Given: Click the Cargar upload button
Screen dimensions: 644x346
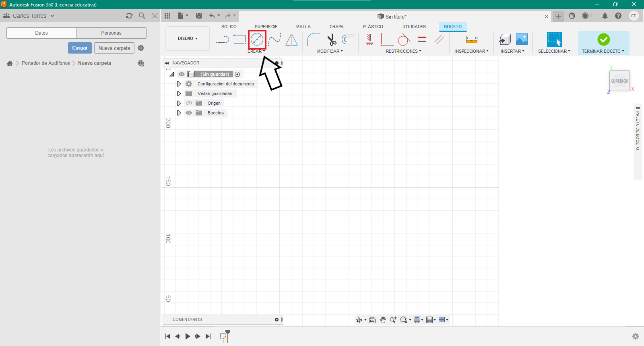Looking at the screenshot, I should click(80, 48).
